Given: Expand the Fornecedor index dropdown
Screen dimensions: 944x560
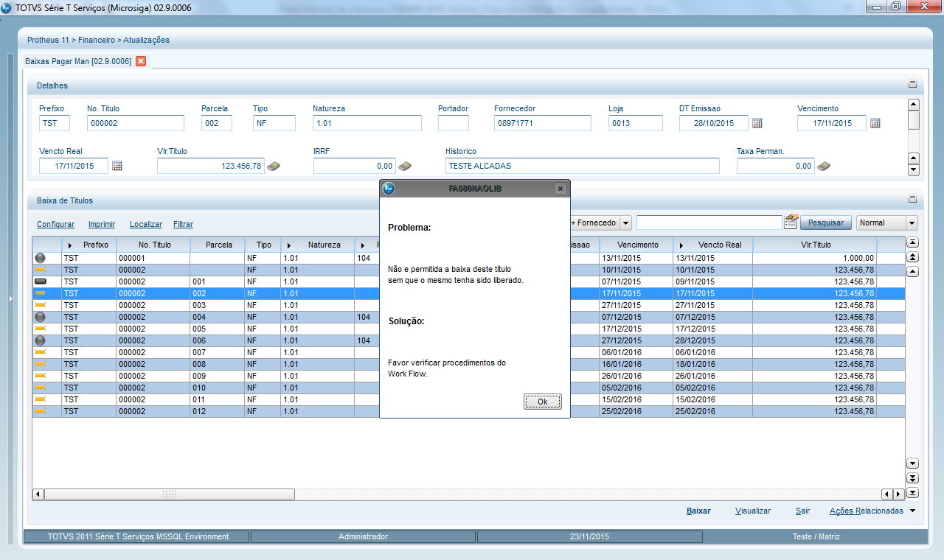Looking at the screenshot, I should (x=625, y=223).
